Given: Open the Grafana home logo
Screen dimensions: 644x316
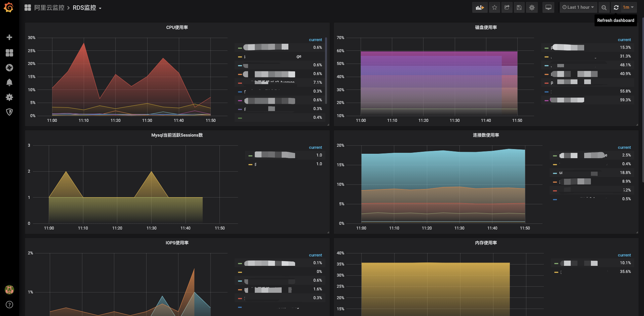Looking at the screenshot, I should [x=9, y=7].
